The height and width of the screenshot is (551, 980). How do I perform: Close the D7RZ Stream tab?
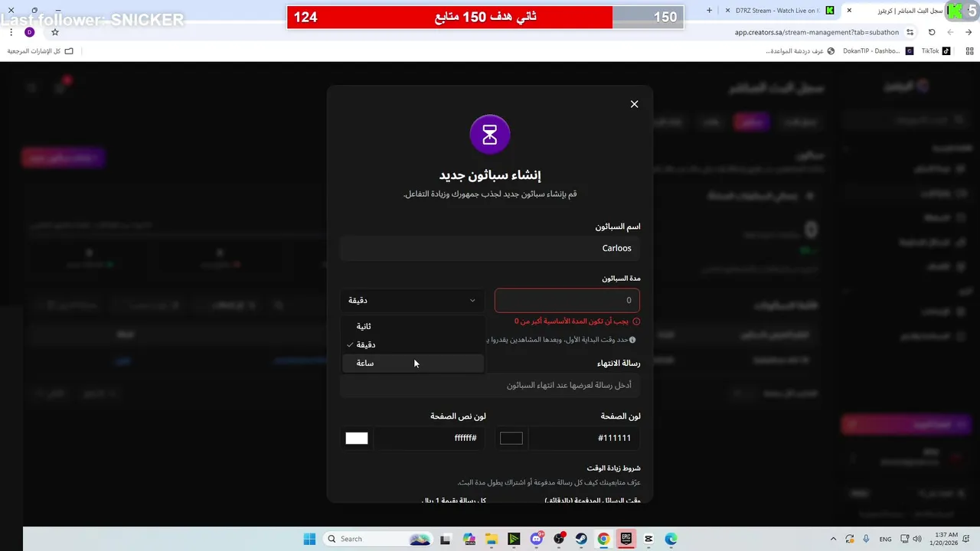(727, 11)
